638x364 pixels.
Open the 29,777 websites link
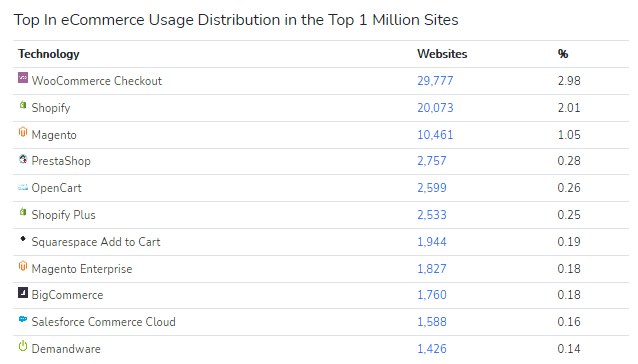[x=435, y=81]
